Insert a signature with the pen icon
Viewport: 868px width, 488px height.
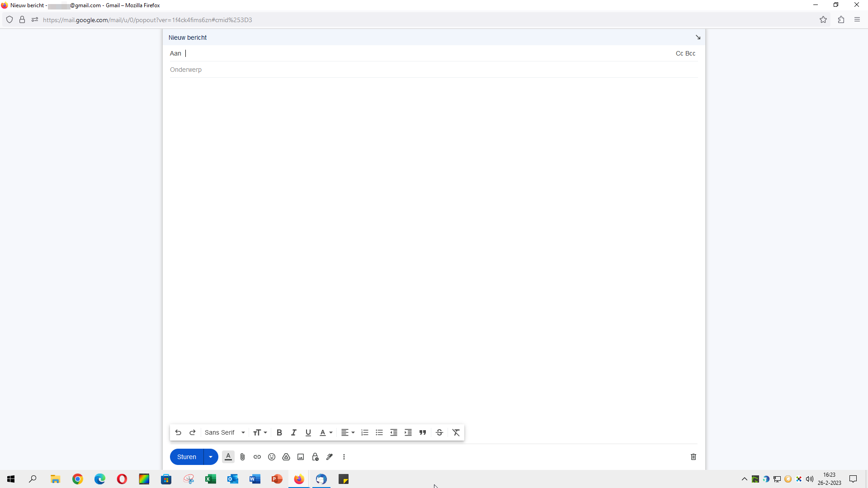click(x=329, y=457)
